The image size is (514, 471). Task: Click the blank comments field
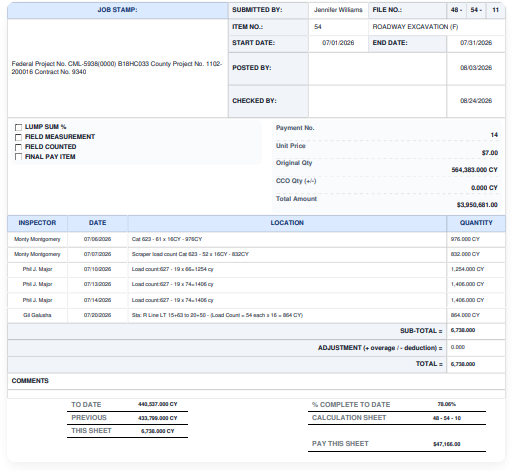tap(256, 394)
